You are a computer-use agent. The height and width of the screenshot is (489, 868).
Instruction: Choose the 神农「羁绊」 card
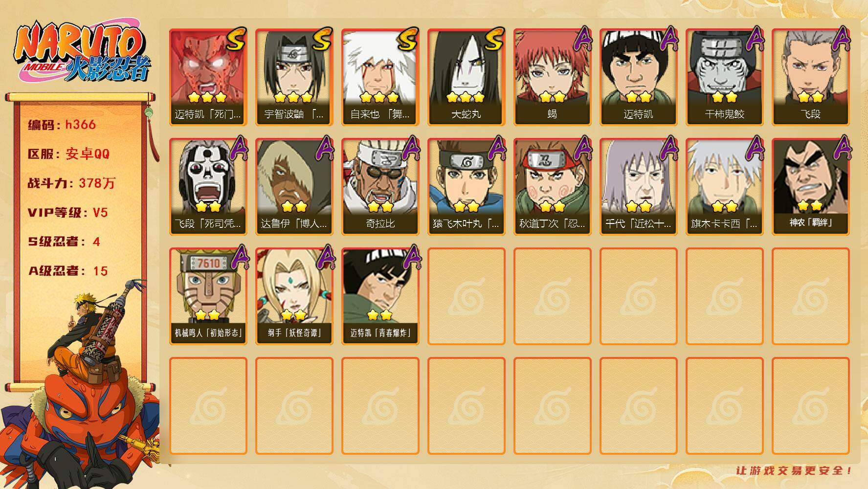[810, 187]
